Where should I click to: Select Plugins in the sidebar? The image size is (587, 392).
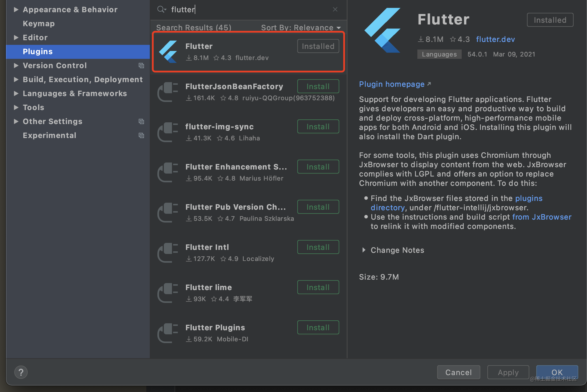(x=38, y=52)
